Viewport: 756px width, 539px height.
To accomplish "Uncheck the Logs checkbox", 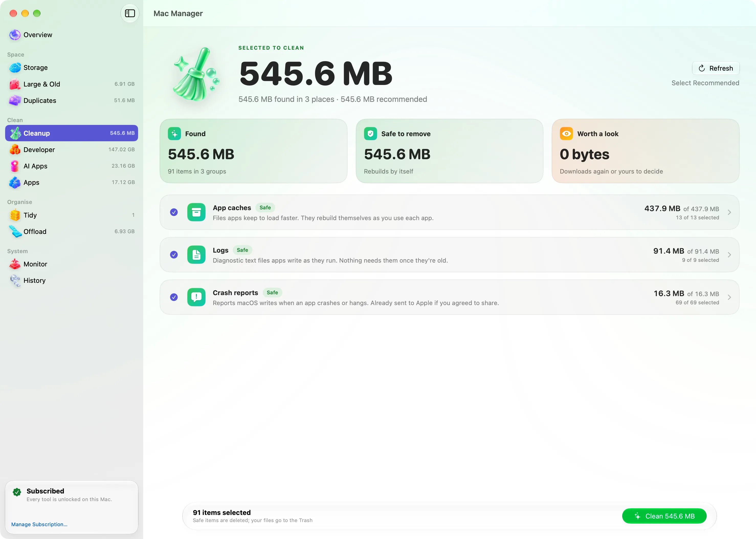I will point(174,255).
